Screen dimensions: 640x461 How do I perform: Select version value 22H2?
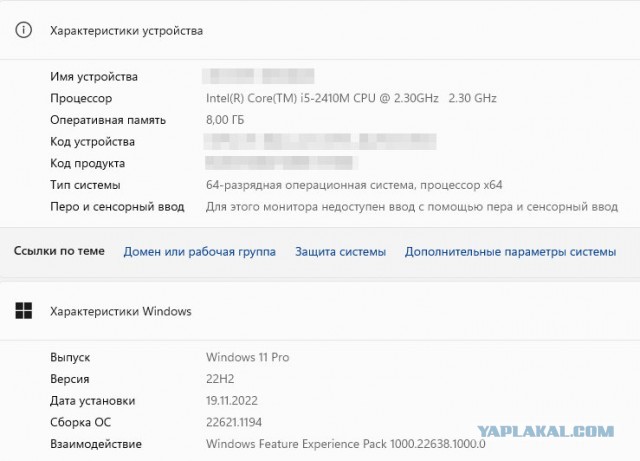[x=220, y=379]
